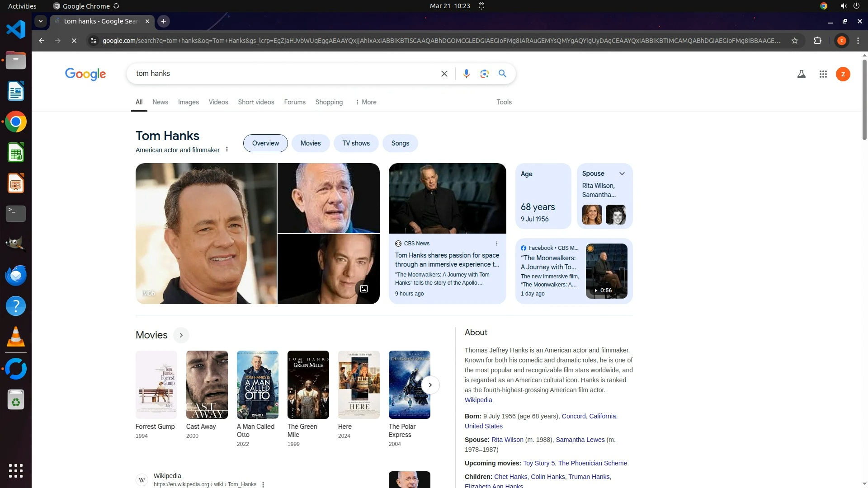This screenshot has height=488, width=868.
Task: Open the Rita Wilson link
Action: 507,440
